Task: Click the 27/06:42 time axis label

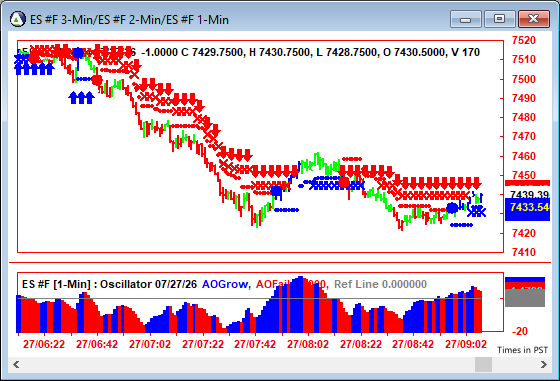Action: [97, 344]
